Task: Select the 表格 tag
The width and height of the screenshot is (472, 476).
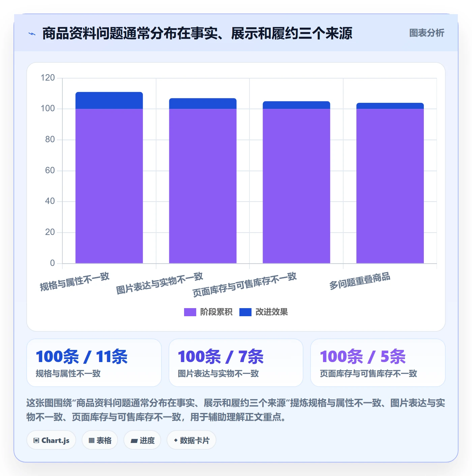Action: pyautogui.click(x=100, y=440)
